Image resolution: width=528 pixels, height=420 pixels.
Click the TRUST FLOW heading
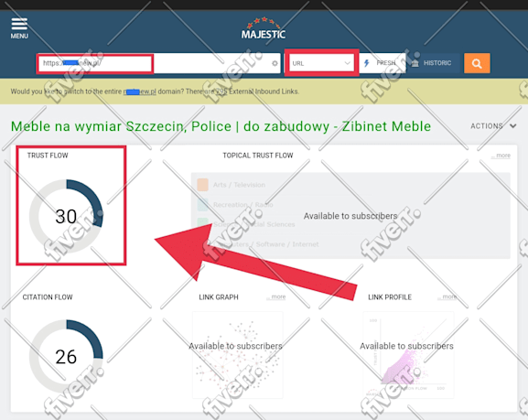point(48,156)
